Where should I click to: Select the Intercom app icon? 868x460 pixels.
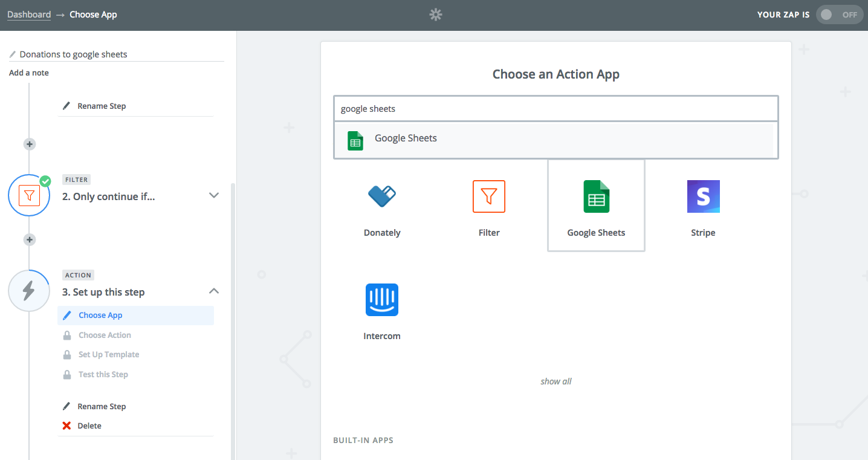pyautogui.click(x=382, y=300)
